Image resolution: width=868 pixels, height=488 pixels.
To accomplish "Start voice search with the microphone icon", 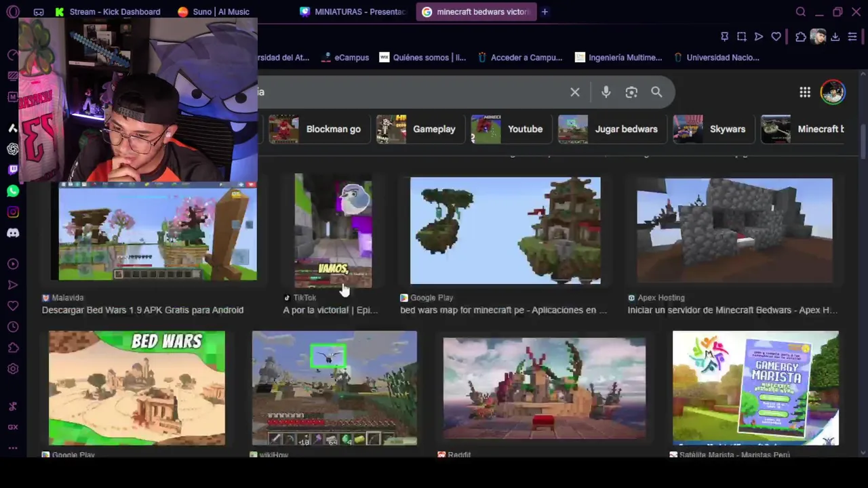I will [606, 92].
